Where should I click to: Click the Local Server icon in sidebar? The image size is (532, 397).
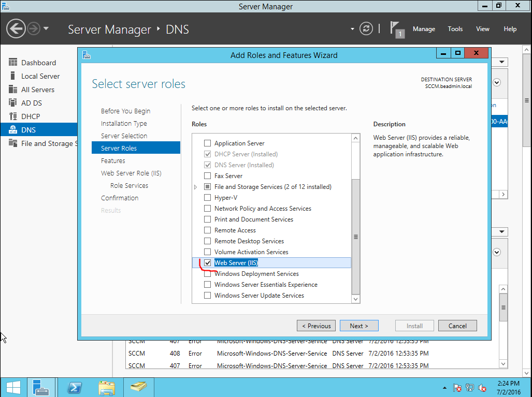[x=13, y=76]
